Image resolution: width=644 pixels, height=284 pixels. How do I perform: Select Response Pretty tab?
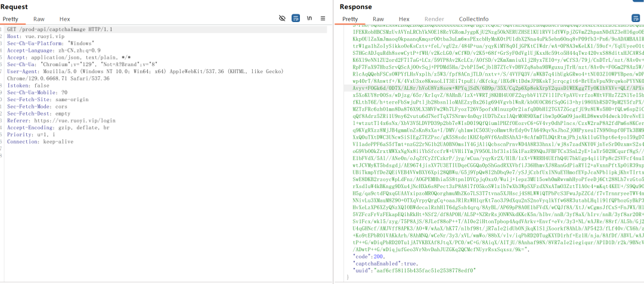350,19
